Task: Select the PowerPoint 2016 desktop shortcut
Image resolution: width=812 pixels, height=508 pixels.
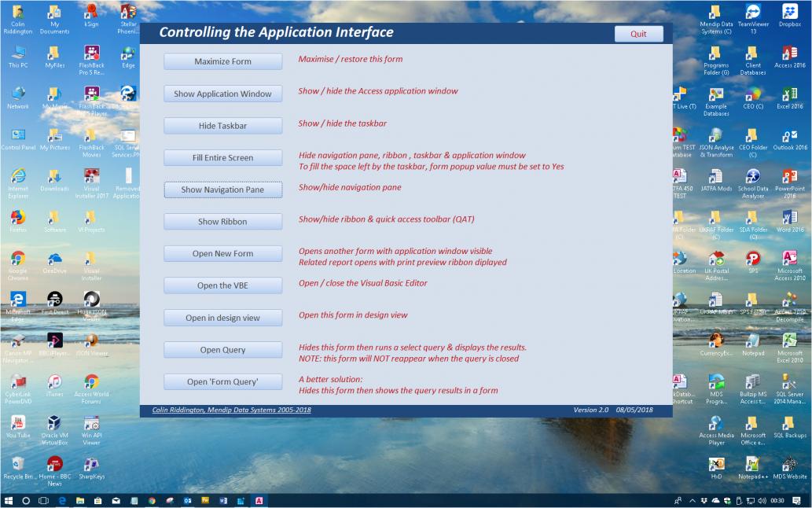Action: pyautogui.click(x=790, y=184)
